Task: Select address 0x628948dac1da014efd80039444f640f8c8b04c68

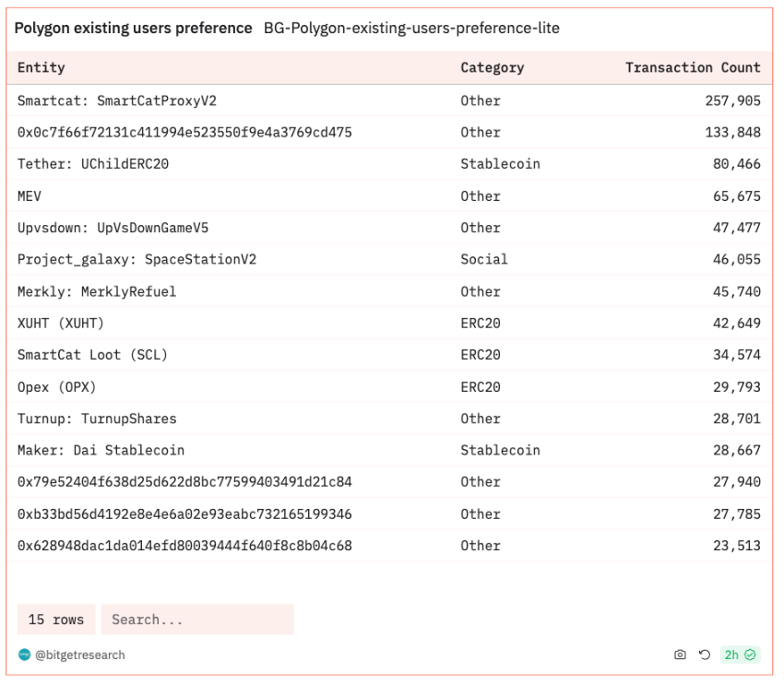Action: [184, 545]
